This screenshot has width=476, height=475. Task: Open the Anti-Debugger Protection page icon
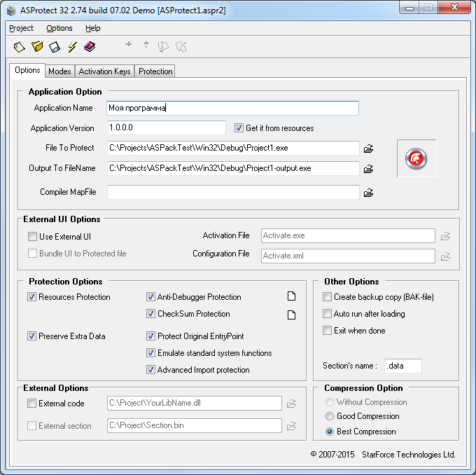pyautogui.click(x=291, y=296)
